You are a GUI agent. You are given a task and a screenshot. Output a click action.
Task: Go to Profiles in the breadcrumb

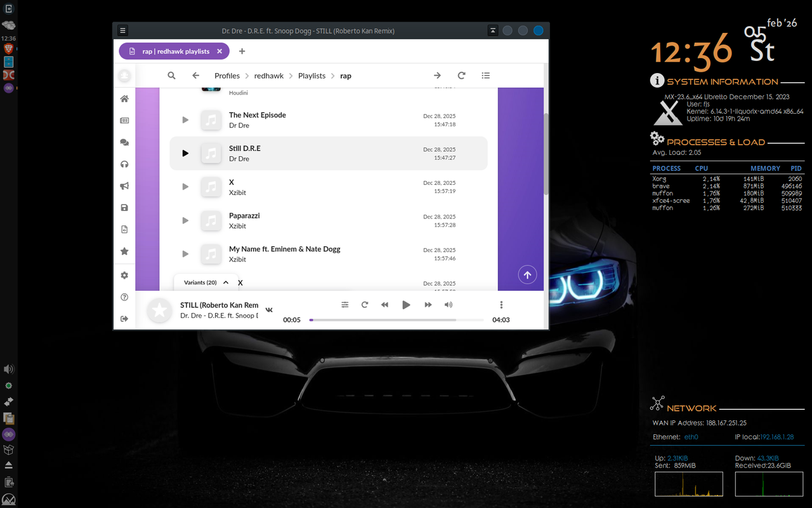click(227, 76)
